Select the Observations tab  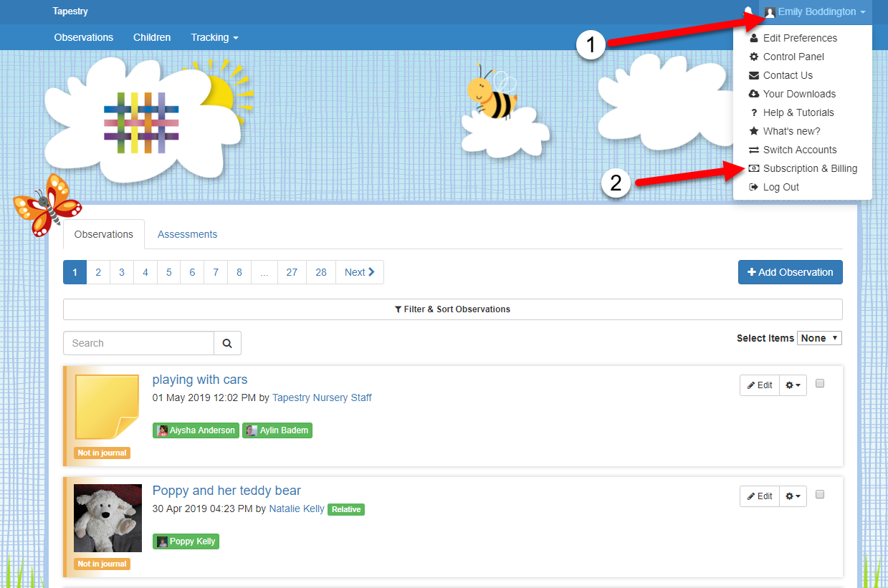click(104, 234)
